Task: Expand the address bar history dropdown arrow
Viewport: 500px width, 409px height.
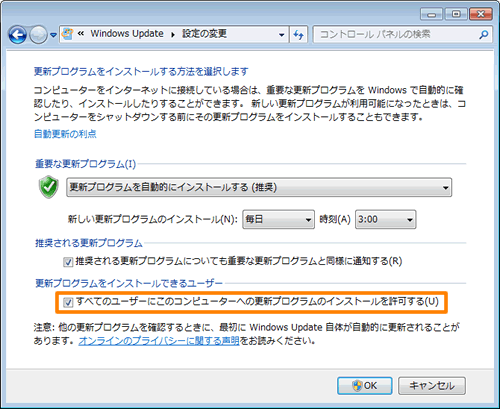Action: pos(282,35)
